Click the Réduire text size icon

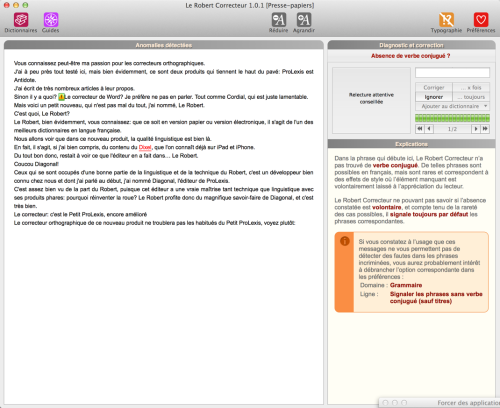279,20
